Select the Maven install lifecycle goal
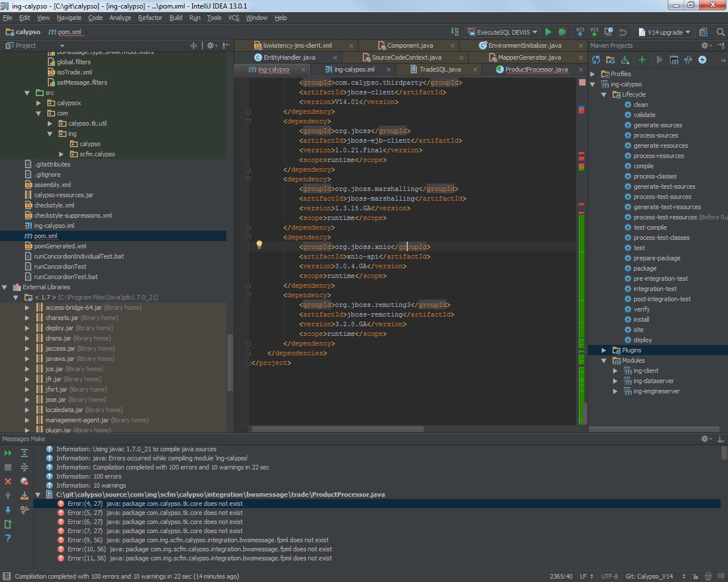Screen dimensions: 728x582 pyautogui.click(x=641, y=319)
